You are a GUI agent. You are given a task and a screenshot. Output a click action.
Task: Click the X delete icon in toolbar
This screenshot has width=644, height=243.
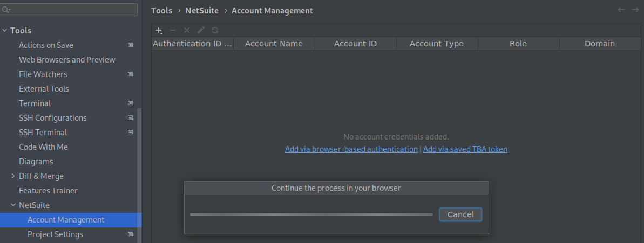(186, 30)
